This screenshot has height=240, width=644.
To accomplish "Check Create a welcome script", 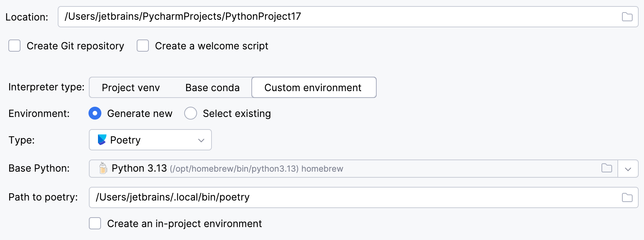I will [143, 46].
